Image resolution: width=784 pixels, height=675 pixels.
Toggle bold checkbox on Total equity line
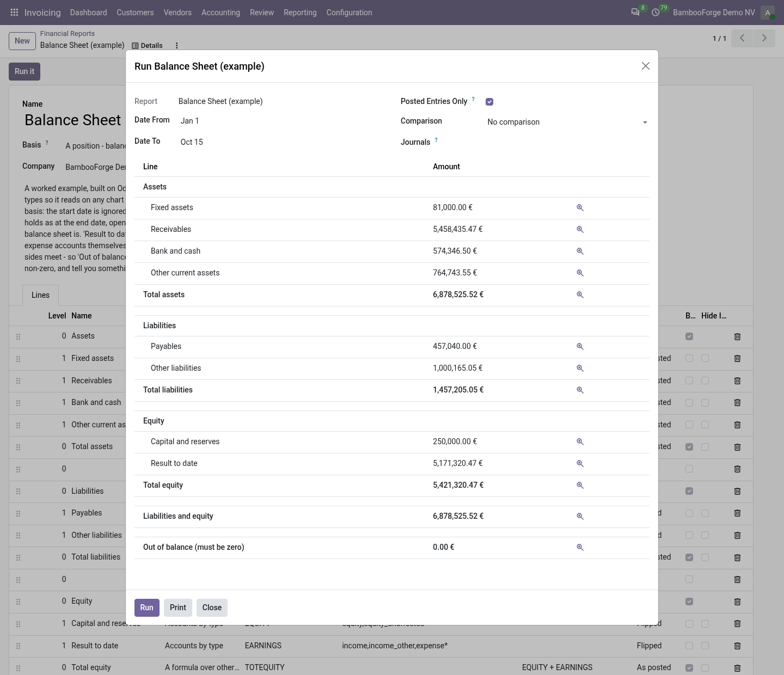point(689,668)
